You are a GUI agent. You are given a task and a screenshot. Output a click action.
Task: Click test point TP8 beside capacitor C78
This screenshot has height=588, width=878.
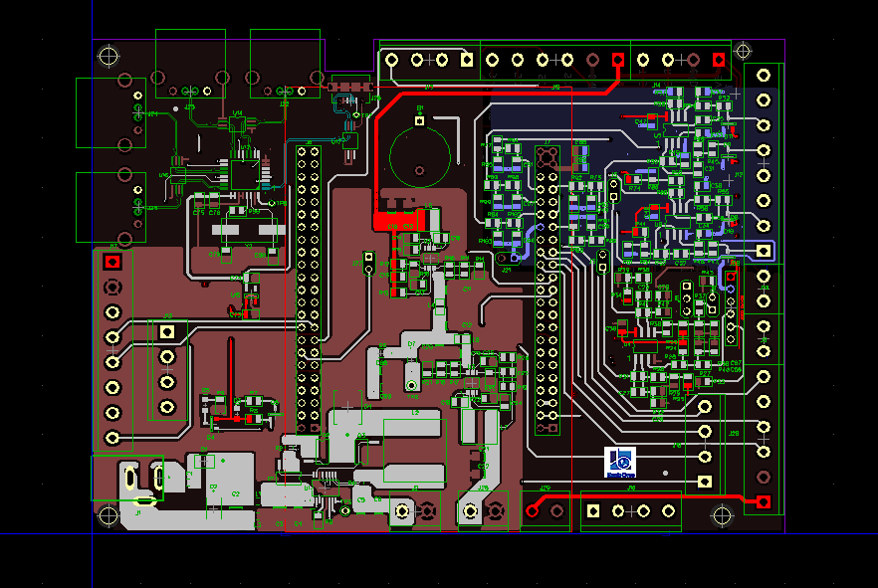pos(272,202)
